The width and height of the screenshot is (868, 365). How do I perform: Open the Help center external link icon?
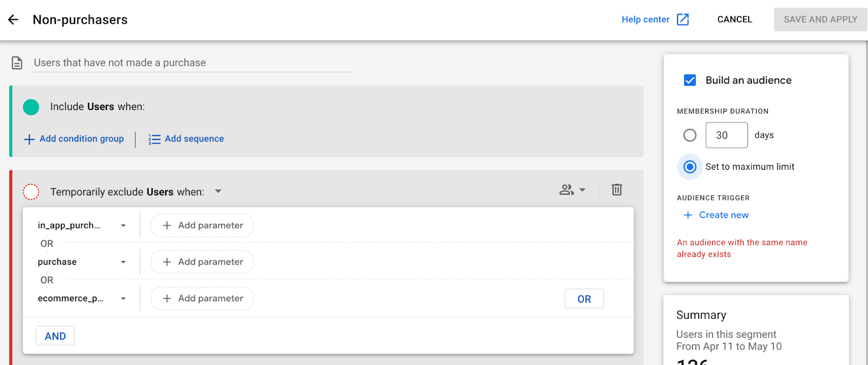tap(683, 20)
